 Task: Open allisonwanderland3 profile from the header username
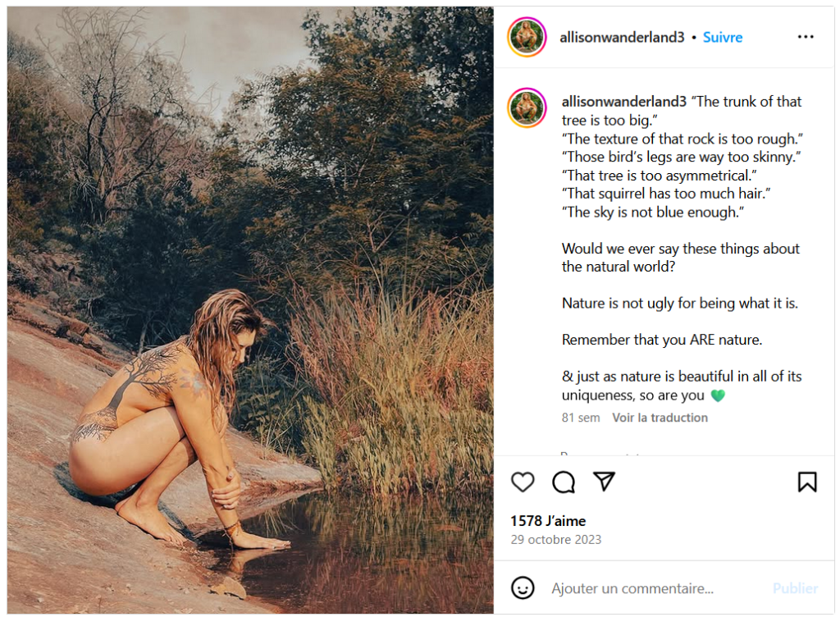coord(621,37)
